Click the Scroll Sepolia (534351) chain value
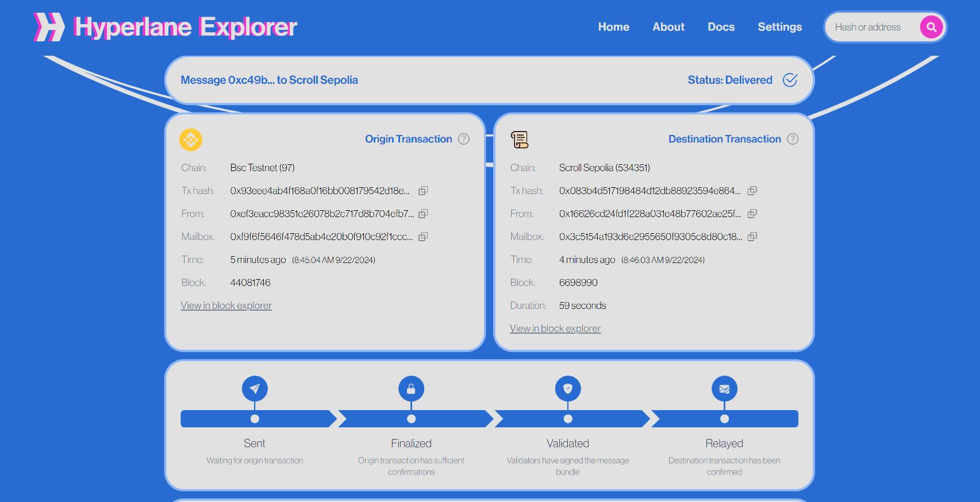980x502 pixels. coord(605,168)
